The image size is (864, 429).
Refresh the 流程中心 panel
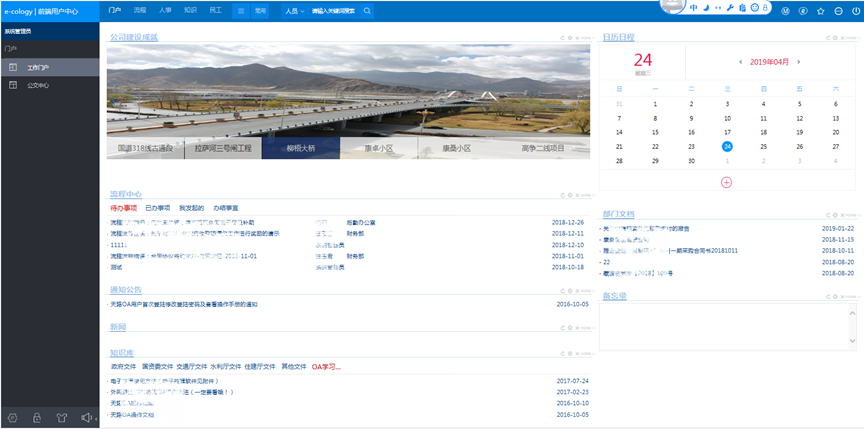563,195
